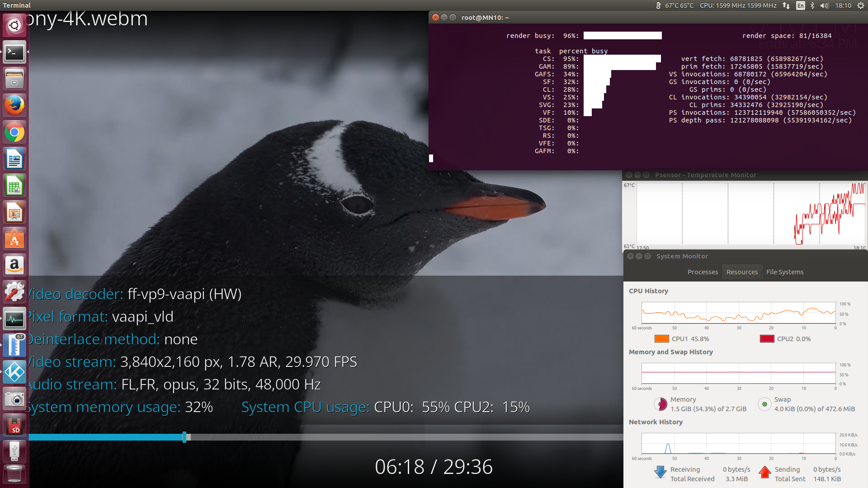This screenshot has width=868, height=488.
Task: Launch Google Chrome from the launcher
Action: tap(14, 132)
